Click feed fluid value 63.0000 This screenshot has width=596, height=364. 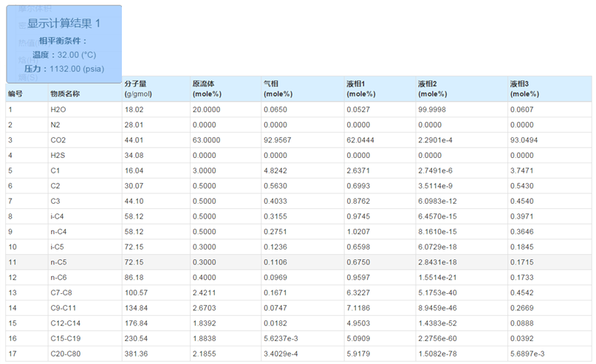(206, 140)
